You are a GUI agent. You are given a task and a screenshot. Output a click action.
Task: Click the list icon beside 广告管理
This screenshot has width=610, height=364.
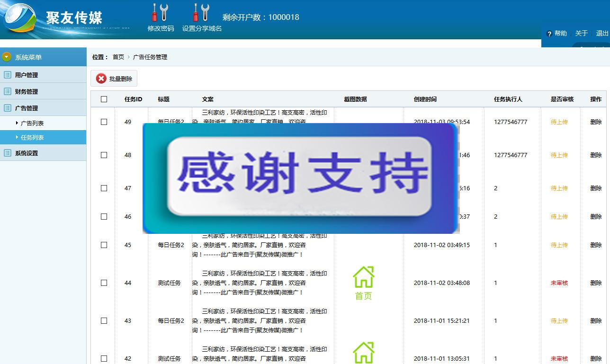tap(8, 108)
